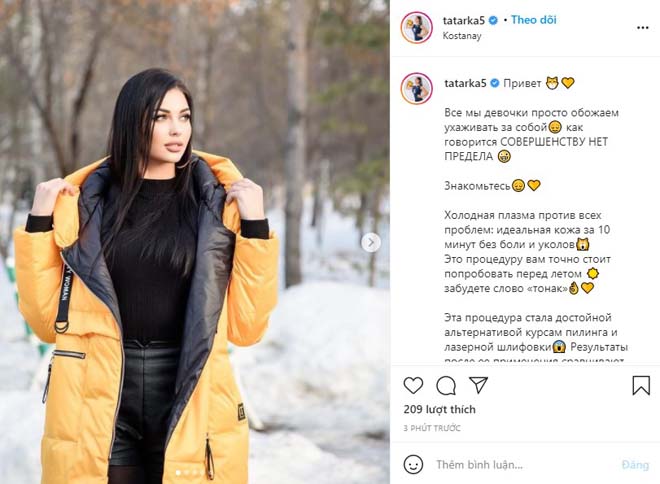Click the verified badge next to the header username

[494, 20]
